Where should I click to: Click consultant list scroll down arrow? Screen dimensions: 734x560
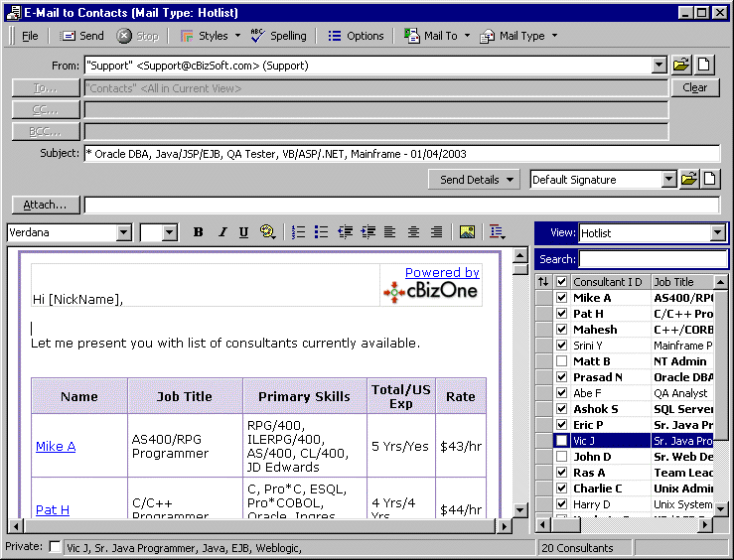(x=721, y=508)
